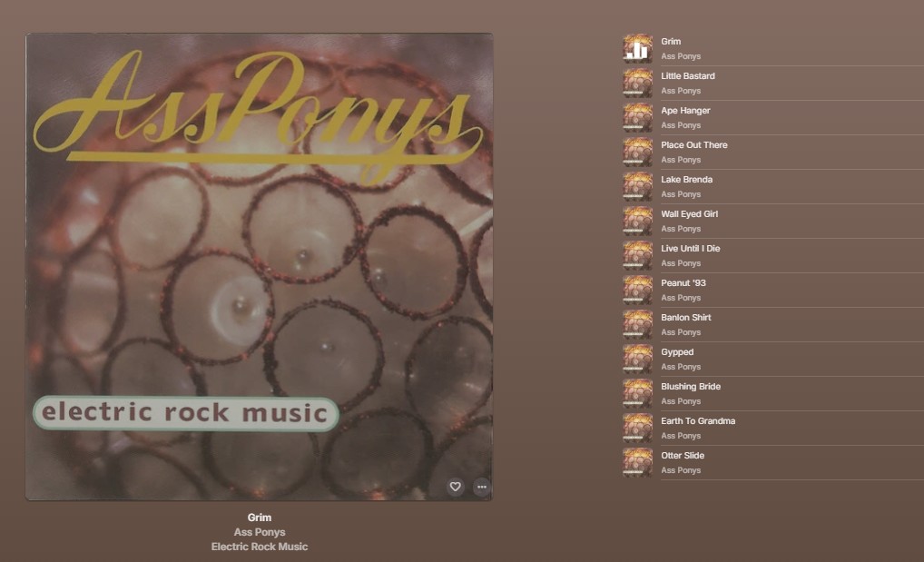Image resolution: width=924 pixels, height=562 pixels.
Task: Play the track Gypped
Action: (677, 352)
